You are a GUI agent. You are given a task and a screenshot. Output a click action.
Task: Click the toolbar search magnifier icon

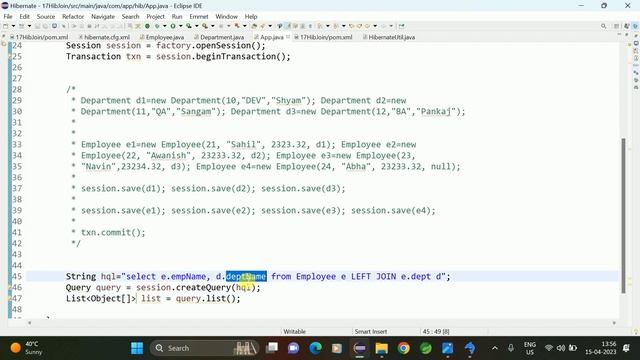(x=604, y=26)
